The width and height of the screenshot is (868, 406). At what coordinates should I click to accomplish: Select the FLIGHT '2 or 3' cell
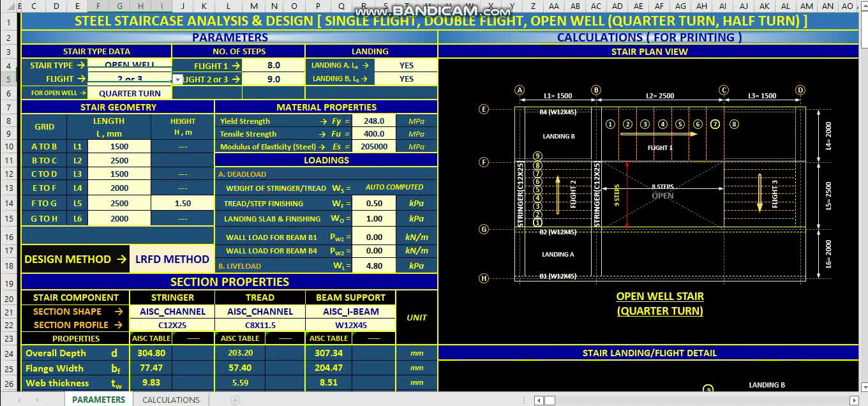click(130, 79)
